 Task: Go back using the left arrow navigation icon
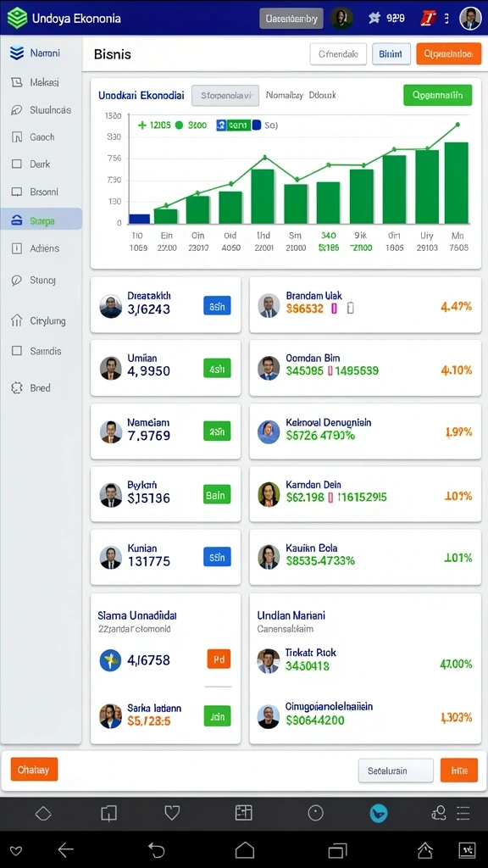pyautogui.click(x=66, y=849)
